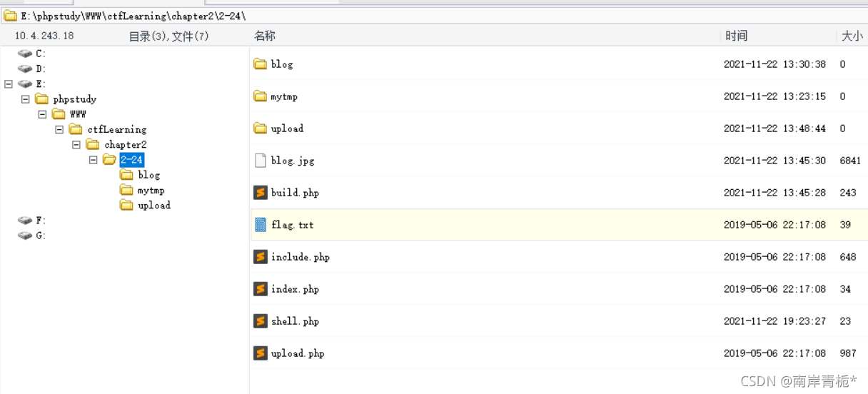Collapse the chapter2 tree node
The height and width of the screenshot is (394, 868).
click(76, 144)
